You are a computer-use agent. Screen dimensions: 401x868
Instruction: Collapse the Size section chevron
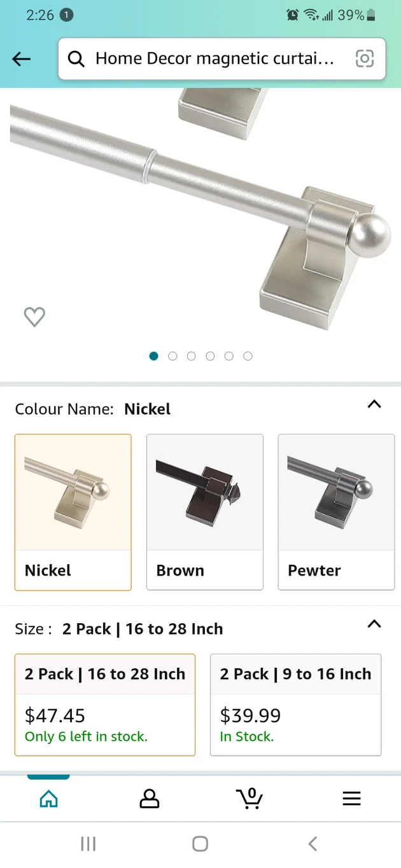[374, 624]
